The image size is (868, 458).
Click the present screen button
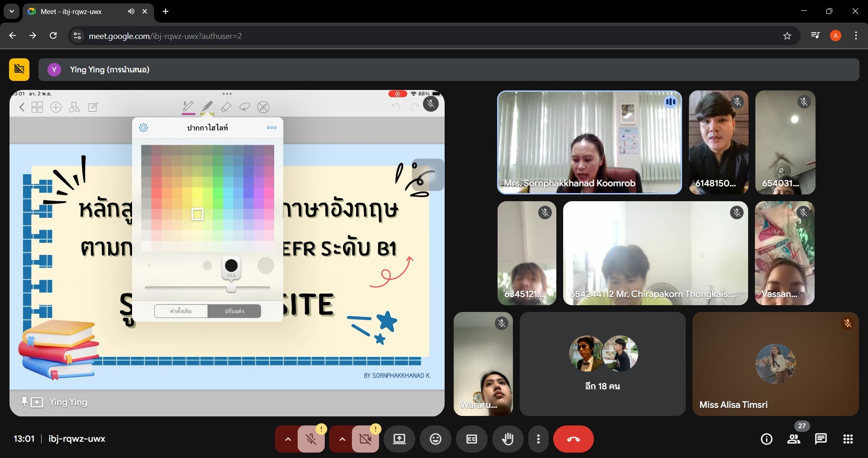click(x=399, y=439)
